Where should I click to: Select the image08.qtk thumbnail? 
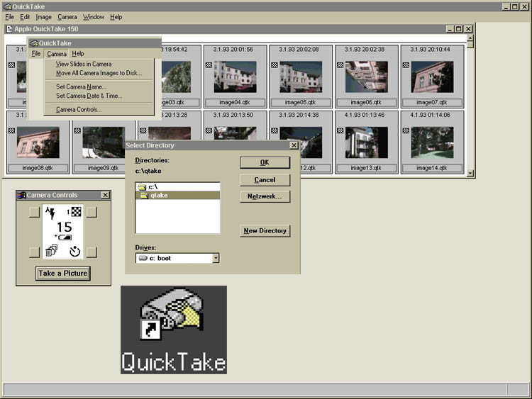[x=38, y=142]
